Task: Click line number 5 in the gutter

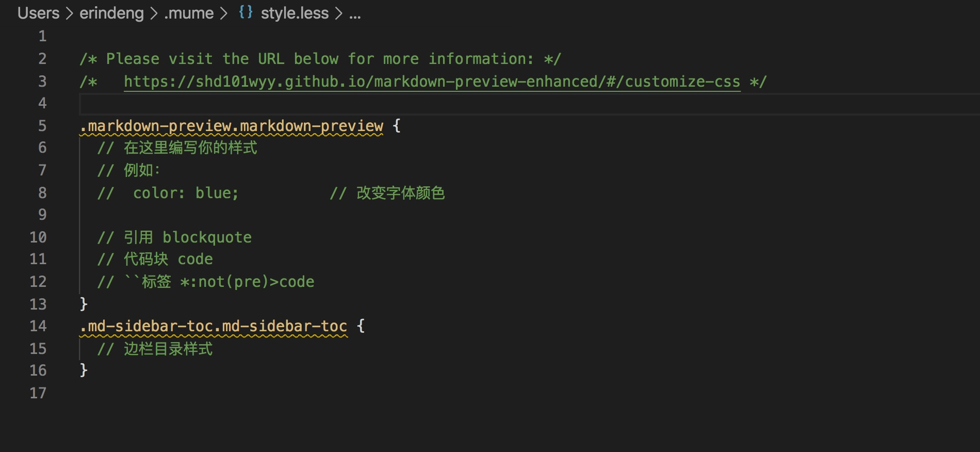Action: pyautogui.click(x=42, y=126)
